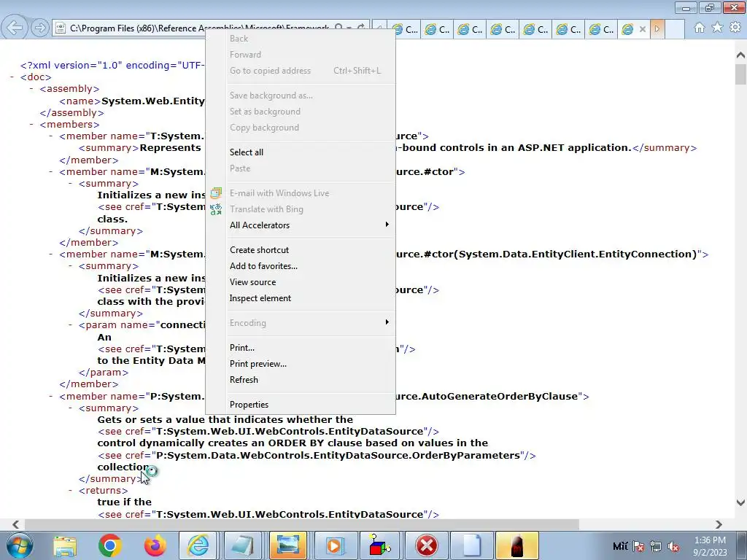Open the Favorites star icon
This screenshot has height=560, width=747.
coord(717,28)
